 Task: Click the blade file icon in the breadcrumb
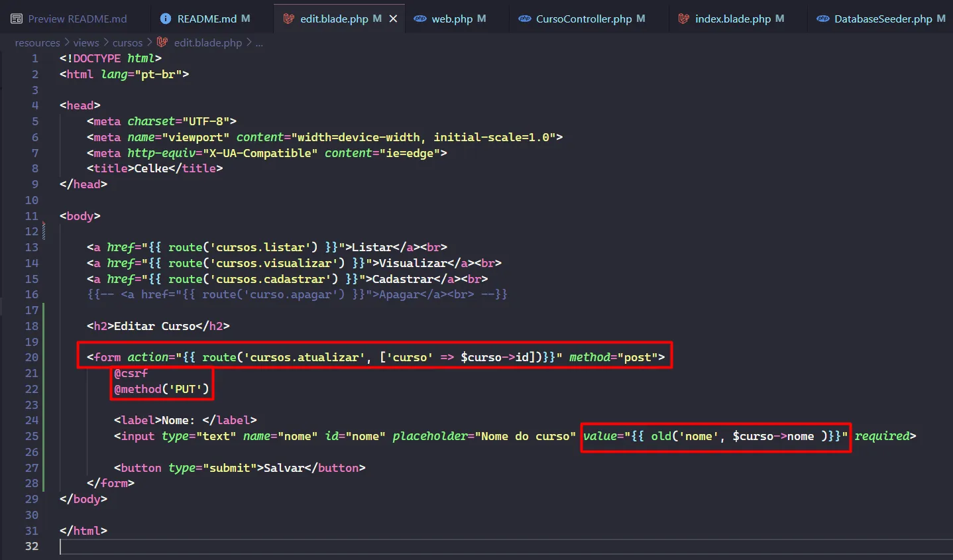coord(162,42)
